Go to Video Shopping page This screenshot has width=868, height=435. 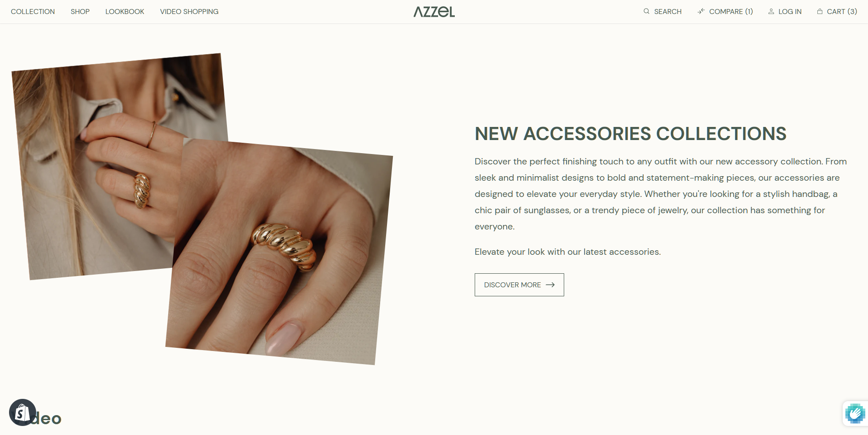189,11
